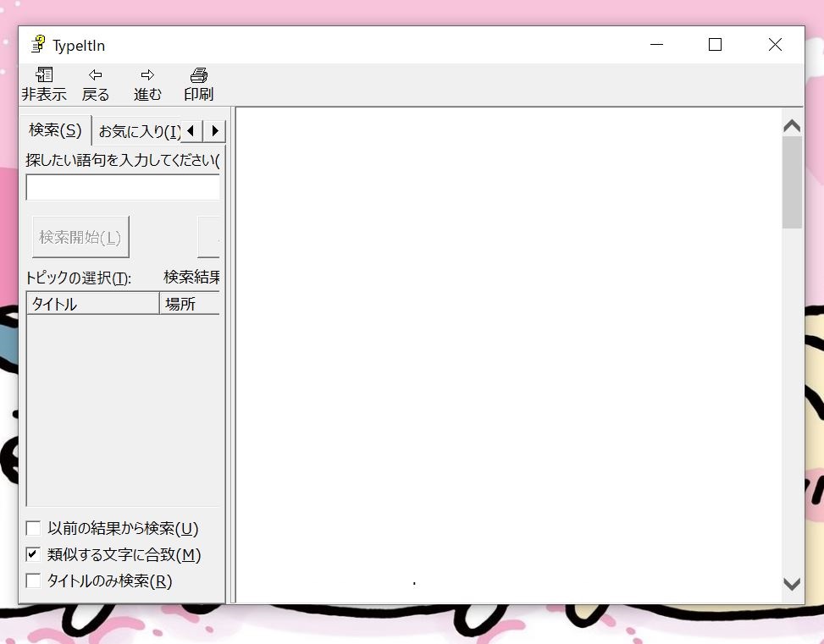Viewport: 824px width, 644px height.
Task: Sort by the タイトル column header
Action: (x=93, y=304)
